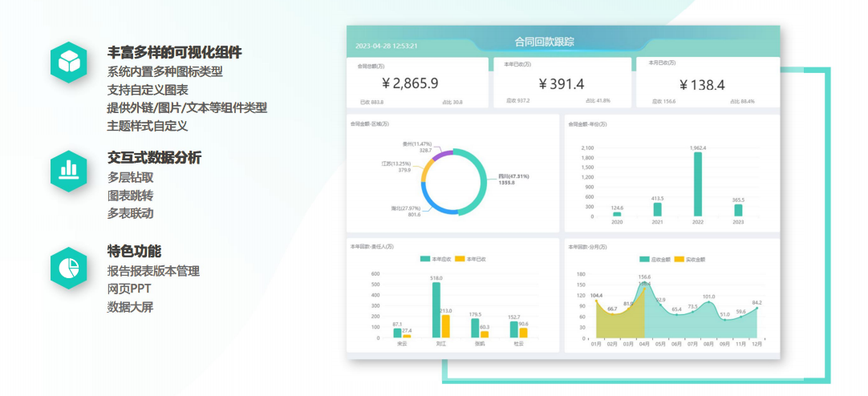Click the text 多表联动
This screenshot has width=868, height=396.
tap(130, 213)
